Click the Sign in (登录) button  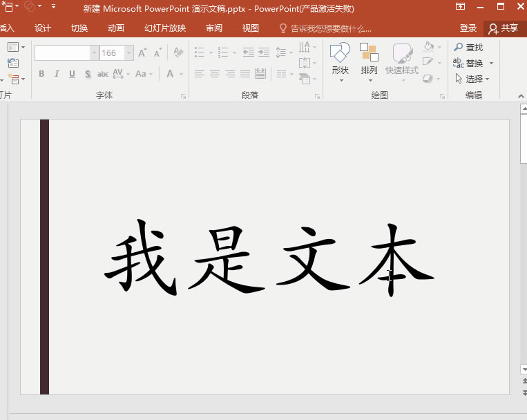468,28
